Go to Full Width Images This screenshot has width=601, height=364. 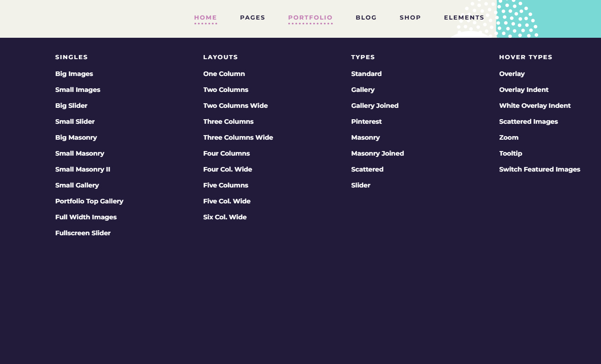[86, 217]
